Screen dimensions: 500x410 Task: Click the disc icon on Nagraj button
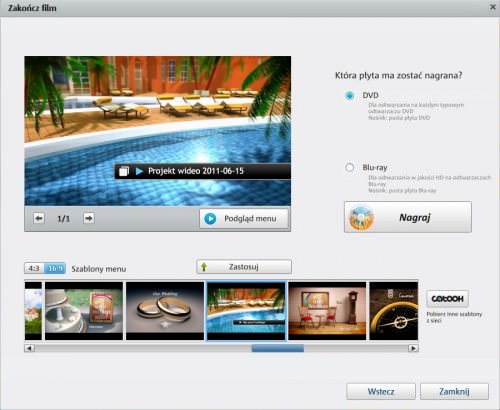tap(361, 217)
